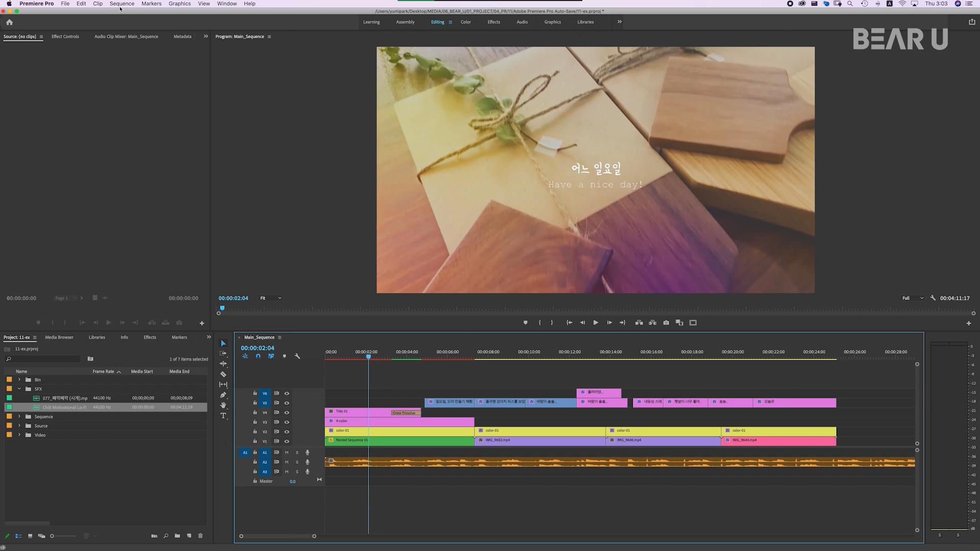Open the Effect Controls panel tab
The image size is (980, 551).
(x=65, y=36)
